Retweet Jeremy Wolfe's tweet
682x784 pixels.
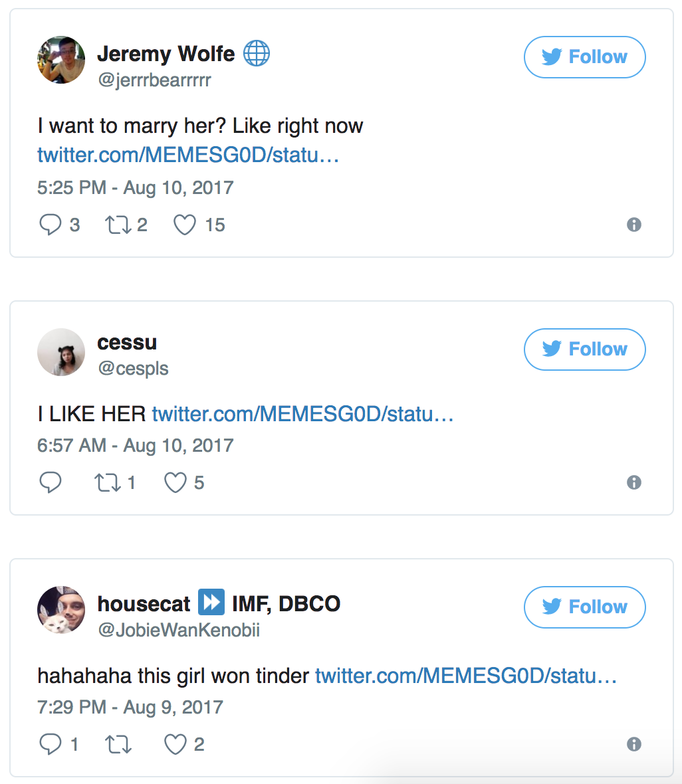click(x=118, y=225)
